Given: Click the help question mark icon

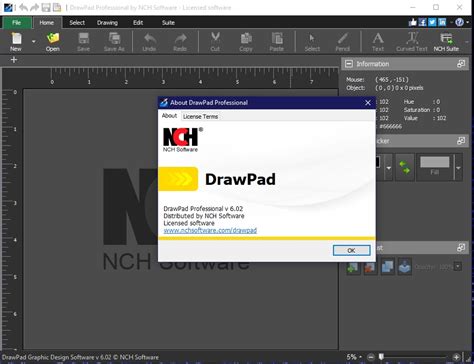Looking at the screenshot, I should 459,22.
